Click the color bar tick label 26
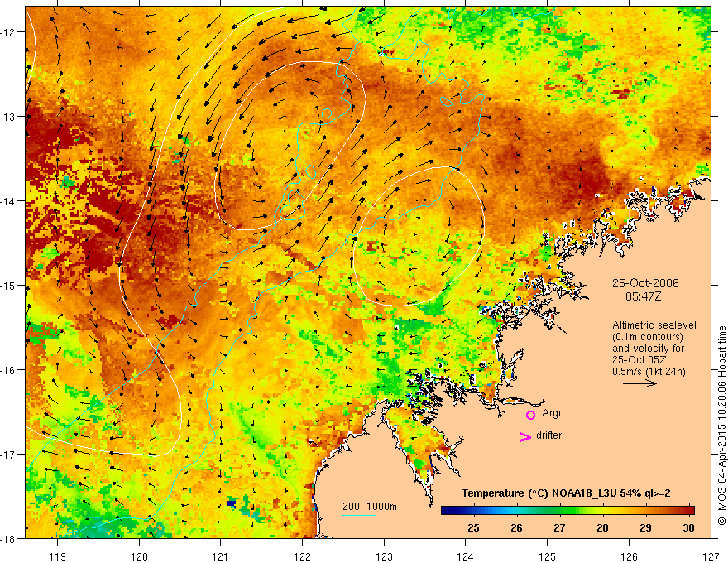 [516, 527]
